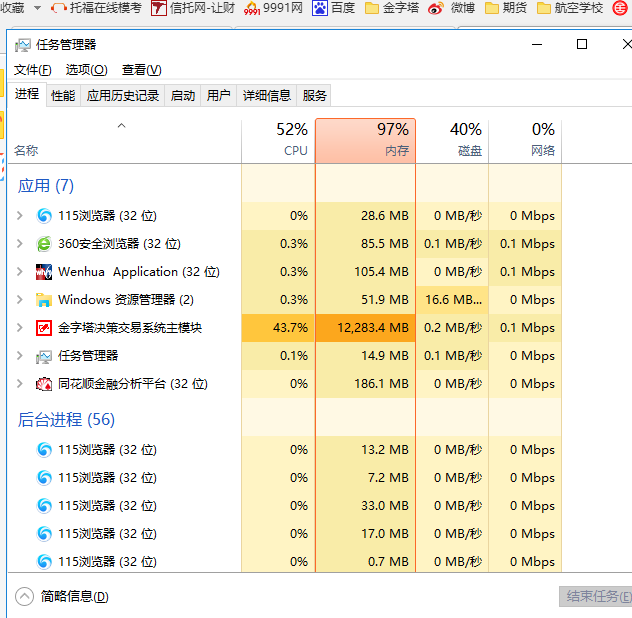Click the Wenhua Application icon
This screenshot has height=618, width=632.
(44, 272)
